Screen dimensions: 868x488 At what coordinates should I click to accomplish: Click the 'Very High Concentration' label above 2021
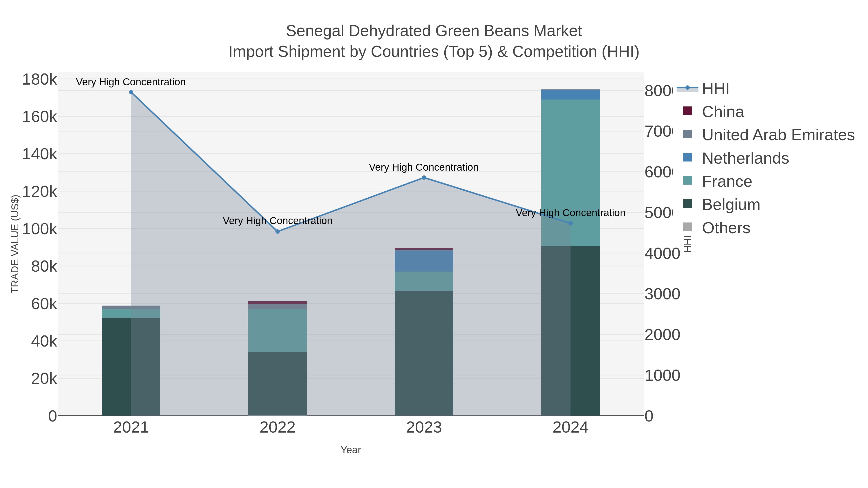[131, 82]
